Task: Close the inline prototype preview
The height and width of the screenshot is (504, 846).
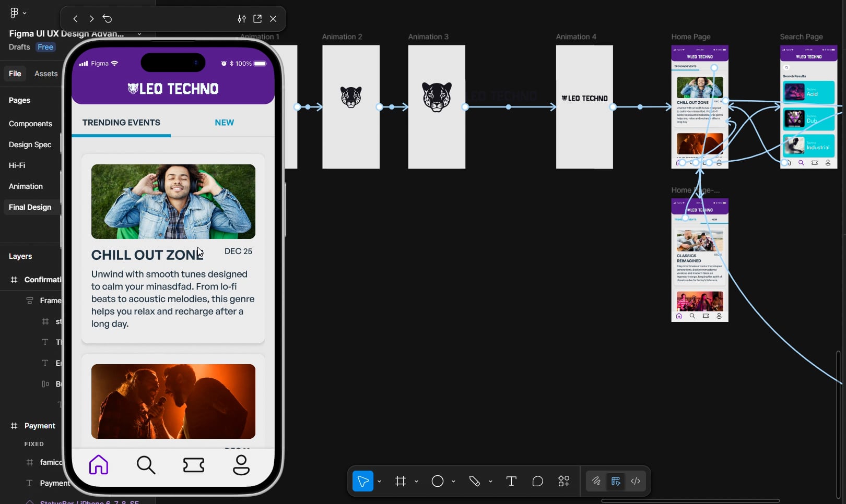Action: (x=273, y=19)
